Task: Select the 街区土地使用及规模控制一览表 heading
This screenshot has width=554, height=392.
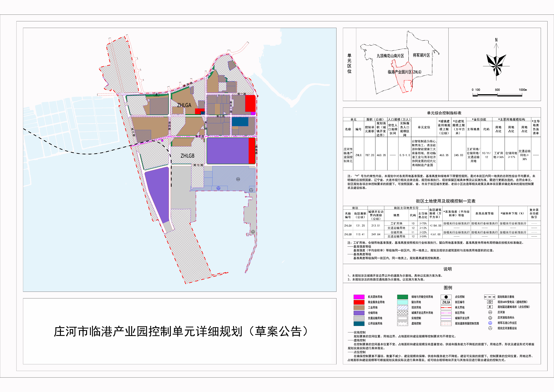Action: pos(446,201)
